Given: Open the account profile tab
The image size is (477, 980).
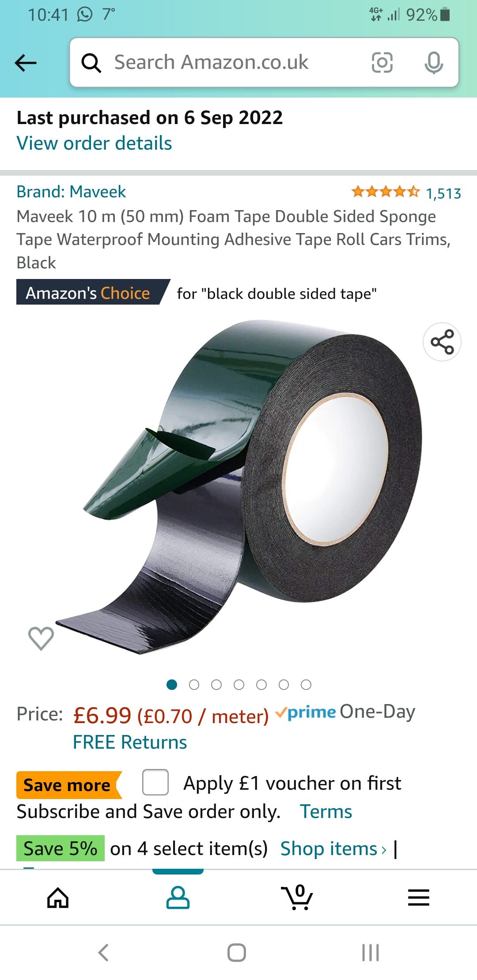Looking at the screenshot, I should [178, 897].
